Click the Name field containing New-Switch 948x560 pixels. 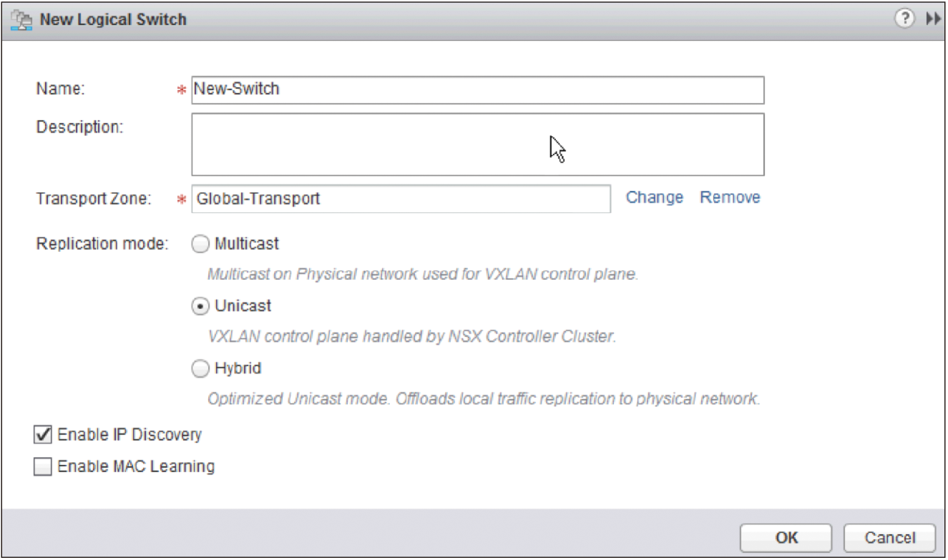[477, 89]
